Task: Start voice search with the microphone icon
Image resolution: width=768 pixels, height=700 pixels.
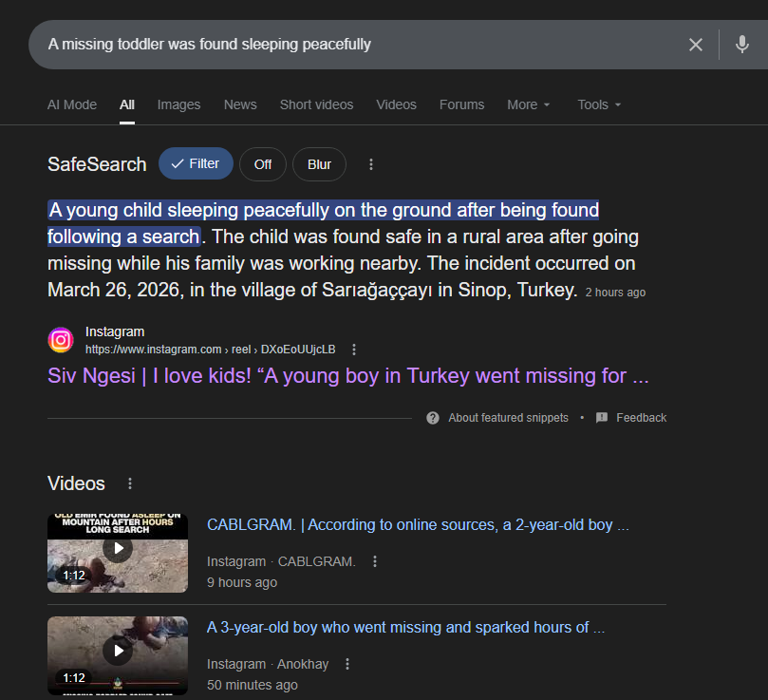Action: pyautogui.click(x=742, y=45)
